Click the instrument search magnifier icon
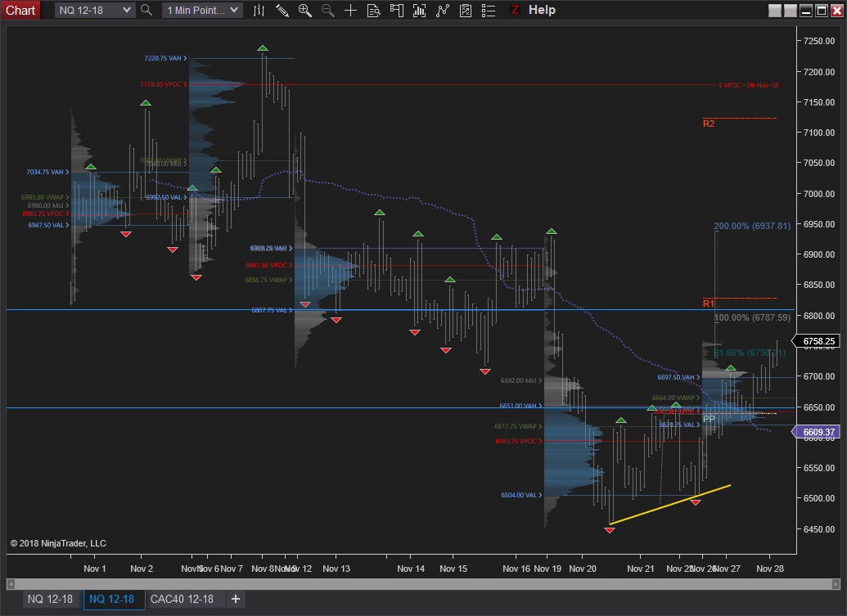 [146, 11]
